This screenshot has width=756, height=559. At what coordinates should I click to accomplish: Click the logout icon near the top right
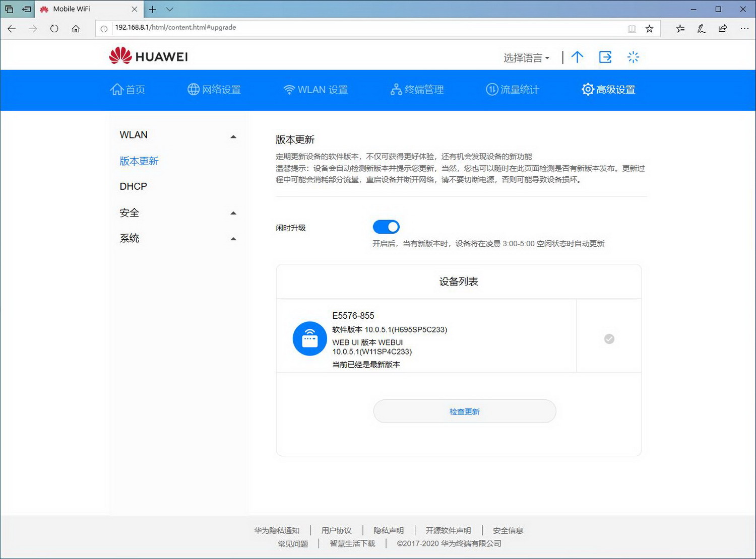605,57
